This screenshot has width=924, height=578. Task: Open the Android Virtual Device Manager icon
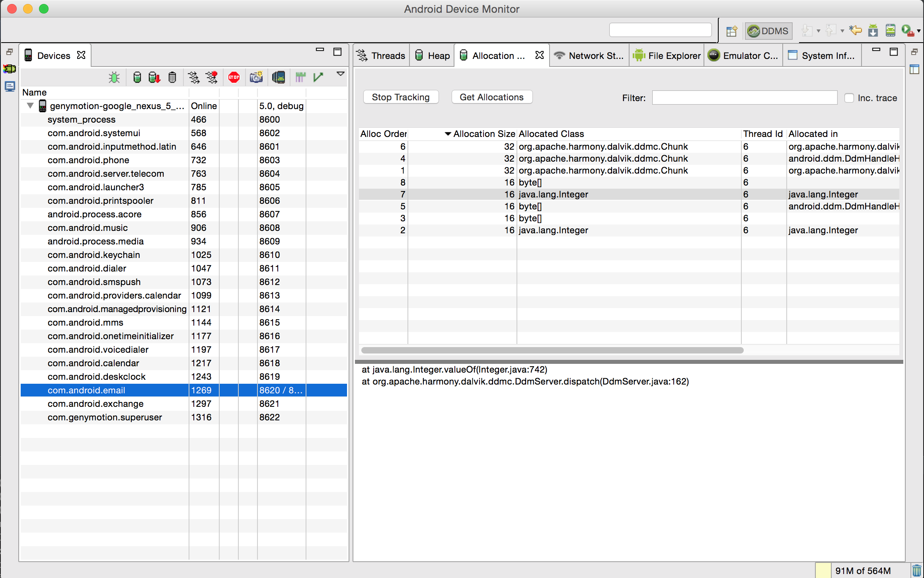[891, 31]
